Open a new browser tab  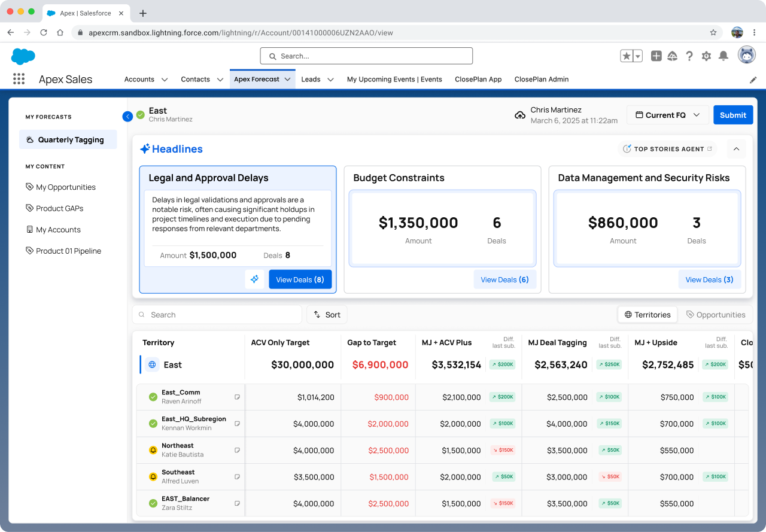(x=142, y=13)
